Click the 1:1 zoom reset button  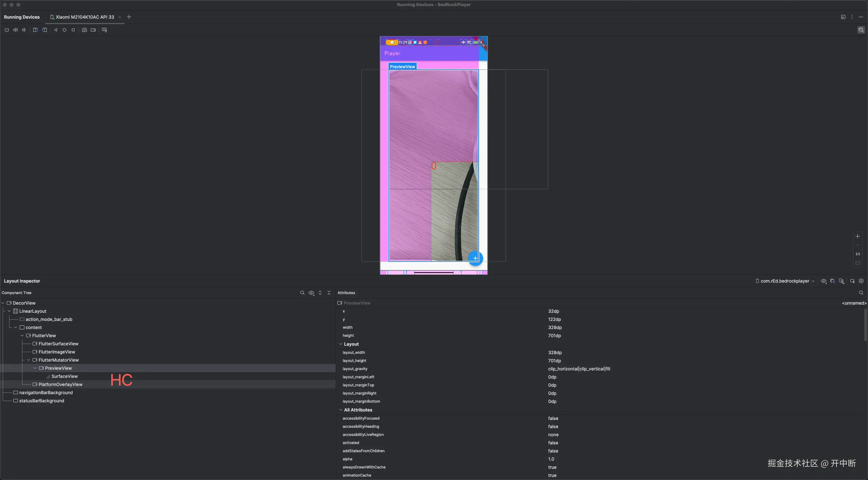[x=857, y=254]
